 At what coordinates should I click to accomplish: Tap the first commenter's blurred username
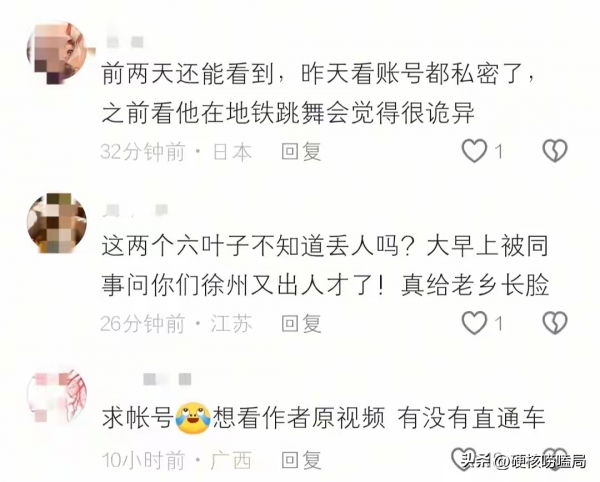pyautogui.click(x=124, y=40)
